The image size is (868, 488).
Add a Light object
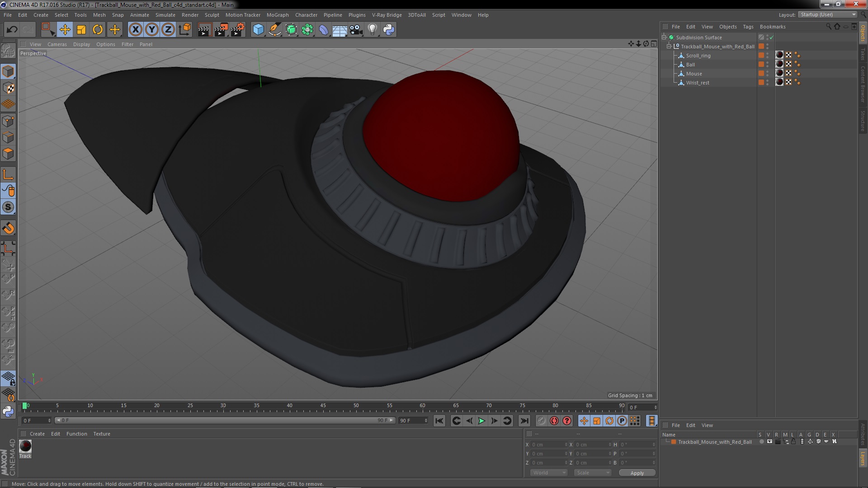pyautogui.click(x=372, y=30)
